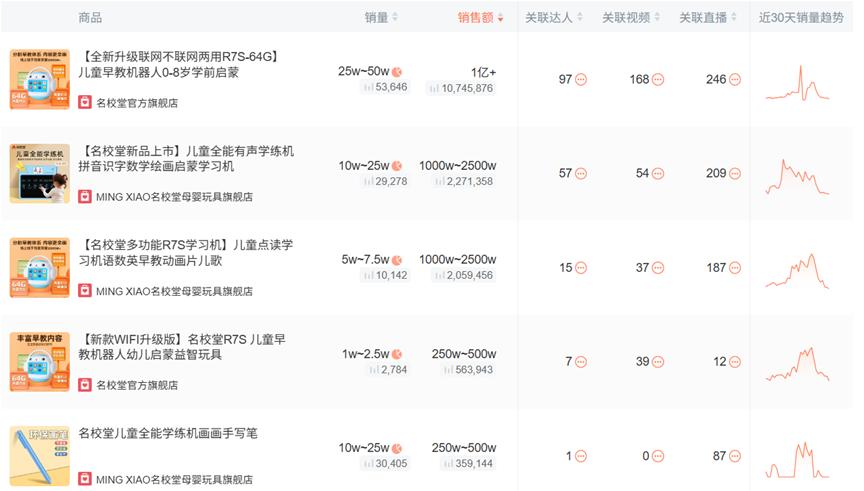This screenshot has width=864, height=491.
Task: Click thumbnail of 名校堂多功能R7S学习机
Action: click(40, 268)
